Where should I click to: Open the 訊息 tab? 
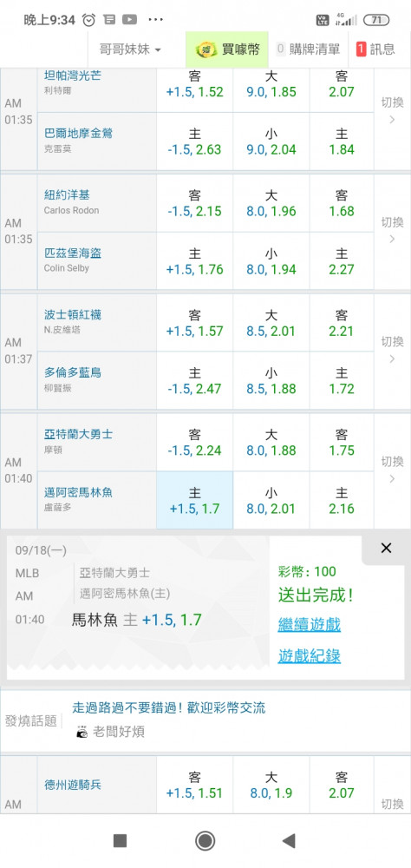tap(376, 49)
